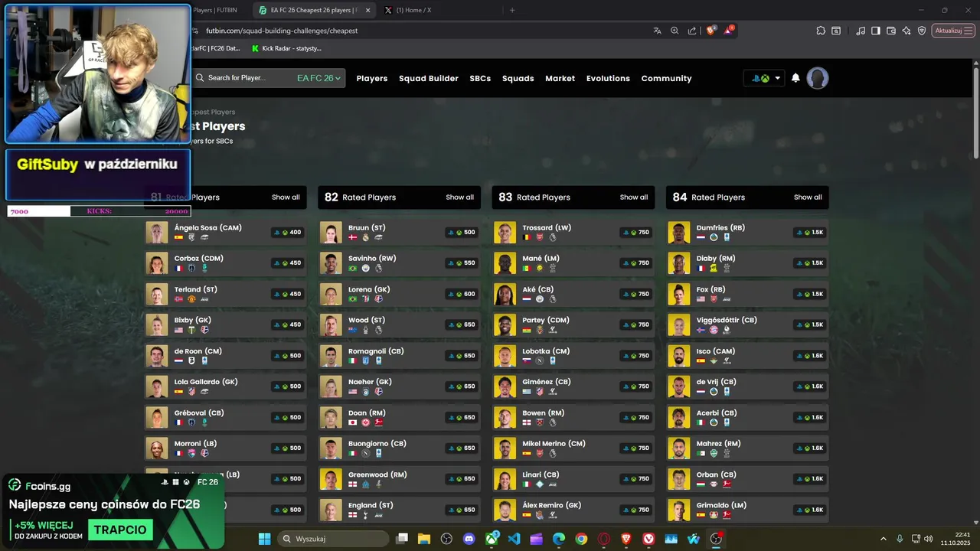Viewport: 980px width, 551px height.
Task: Click the 750 price of Partey (CDM)
Action: tap(637, 324)
